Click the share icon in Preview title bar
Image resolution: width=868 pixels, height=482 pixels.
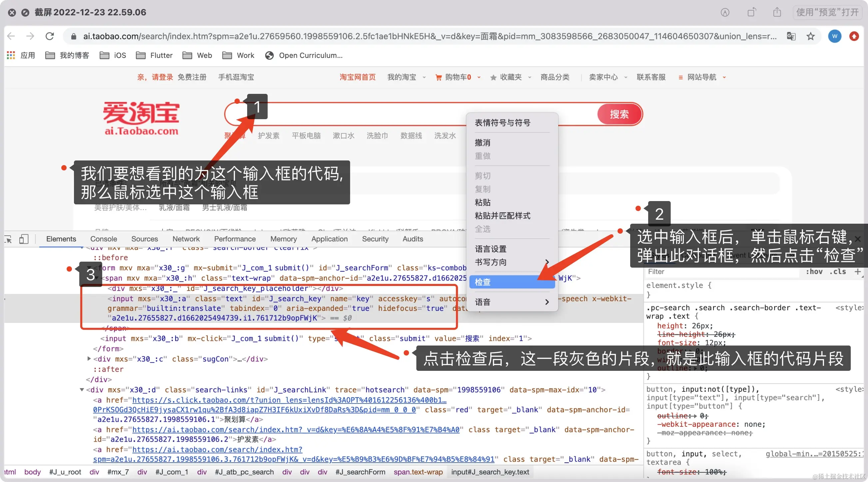pos(777,12)
